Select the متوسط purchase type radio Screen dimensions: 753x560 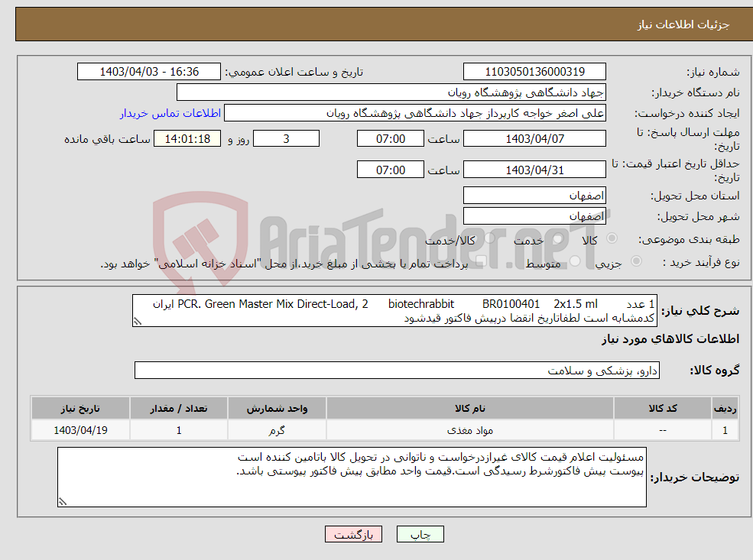tap(575, 261)
